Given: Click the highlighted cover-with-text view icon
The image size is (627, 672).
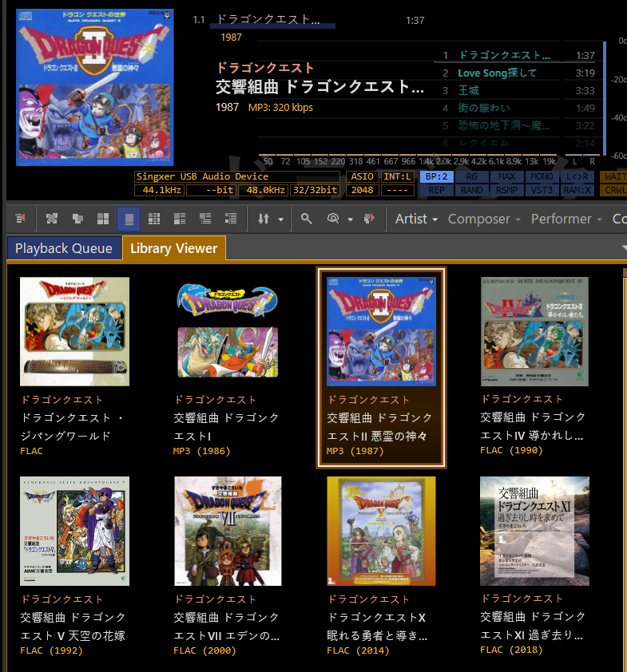Looking at the screenshot, I should click(129, 219).
